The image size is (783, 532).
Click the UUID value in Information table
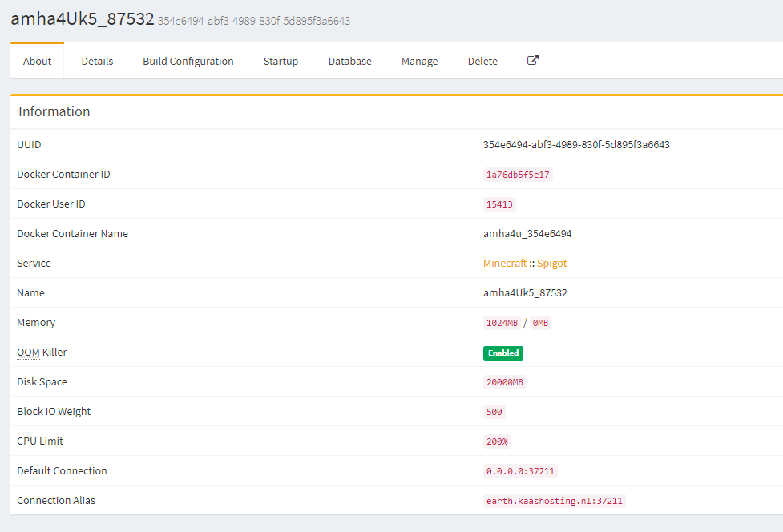point(575,145)
